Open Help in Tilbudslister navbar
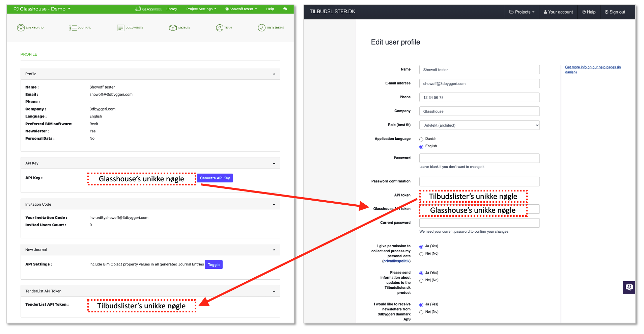 tap(589, 12)
